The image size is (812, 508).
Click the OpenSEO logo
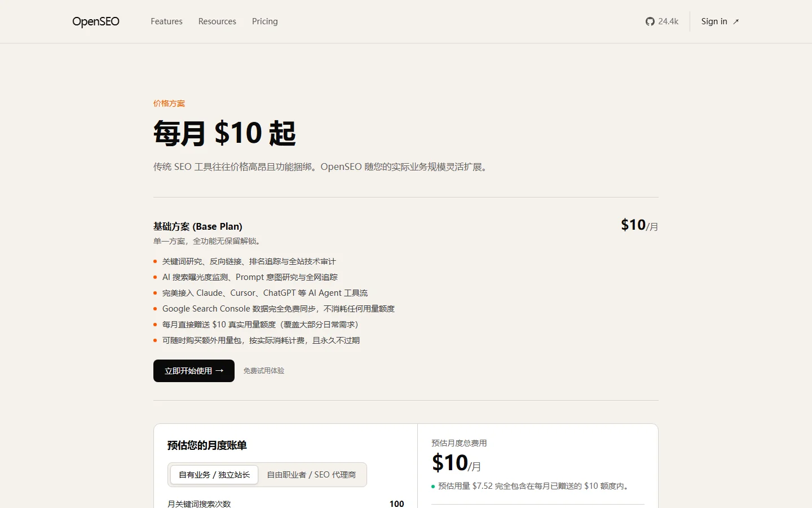pos(96,21)
